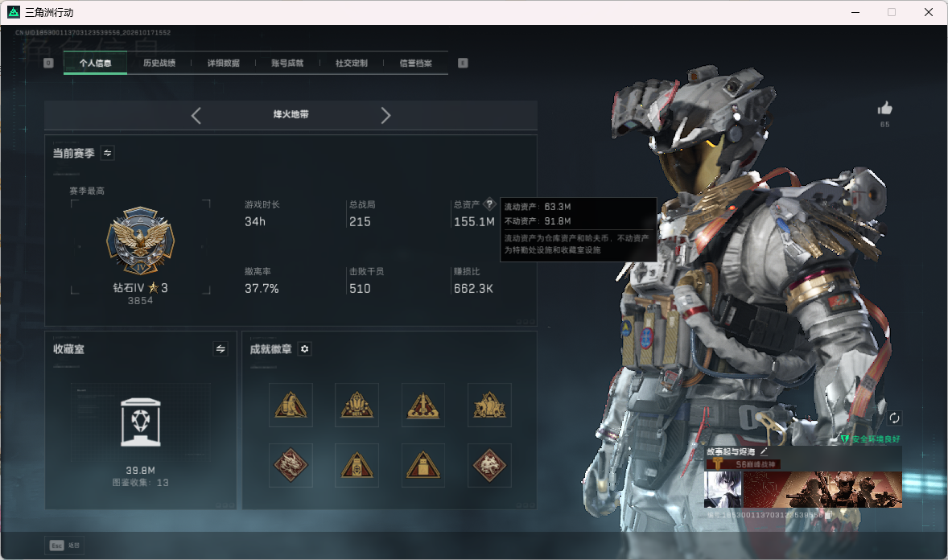Screen dimensions: 948x560
Task: Click the 赚损比 value 662.3K
Action: [x=473, y=289]
